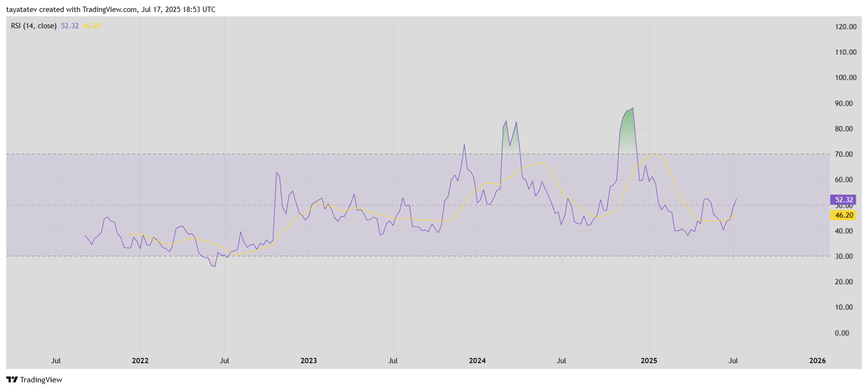
Task: Click the chart attribution text with date
Action: (111, 9)
